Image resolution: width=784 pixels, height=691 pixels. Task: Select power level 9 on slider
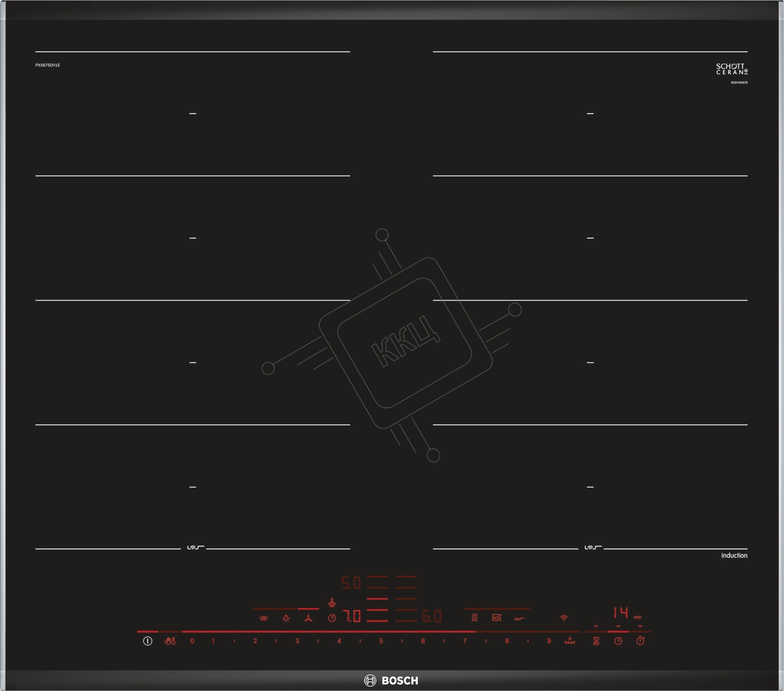548,641
